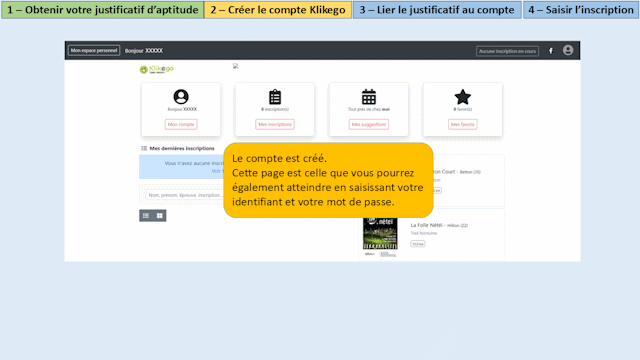Viewport: 640px width, 360px height.
Task: Open step 2 Créer le compte Klikego
Action: point(278,9)
